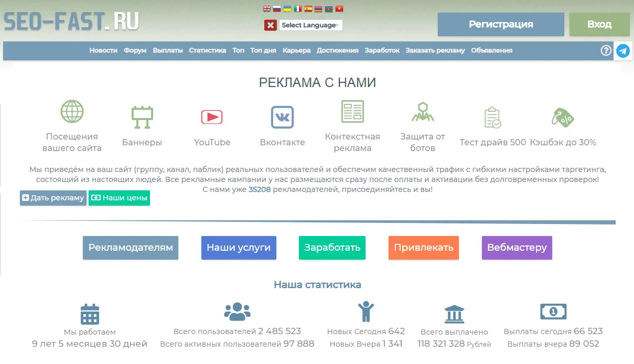634x364 pixels.
Task: Open the Telegram icon on the right edge
Action: tap(623, 51)
